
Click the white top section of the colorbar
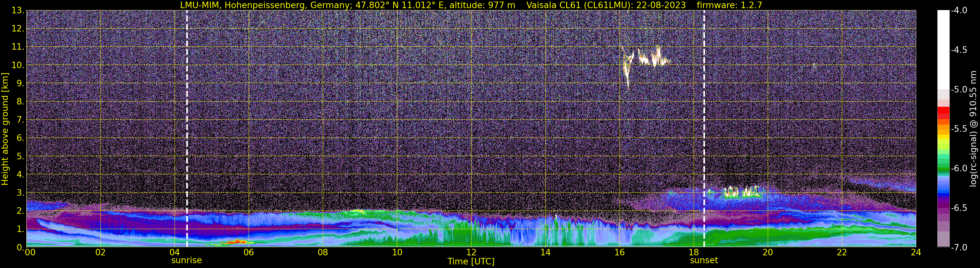tap(944, 49)
